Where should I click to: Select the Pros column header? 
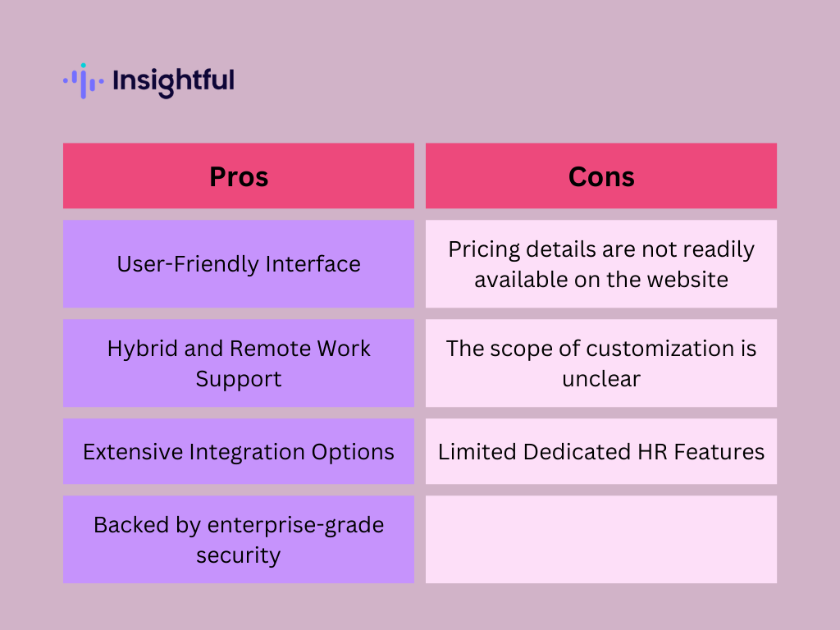[x=239, y=176]
